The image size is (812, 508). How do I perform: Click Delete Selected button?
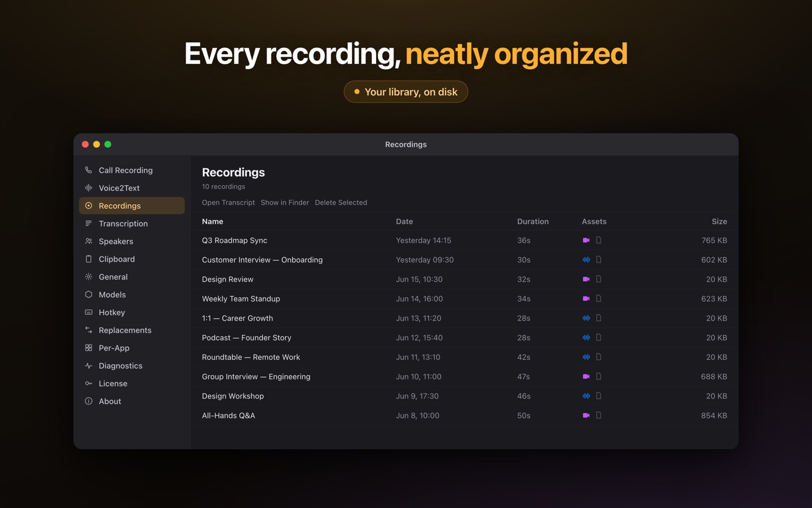(x=341, y=203)
